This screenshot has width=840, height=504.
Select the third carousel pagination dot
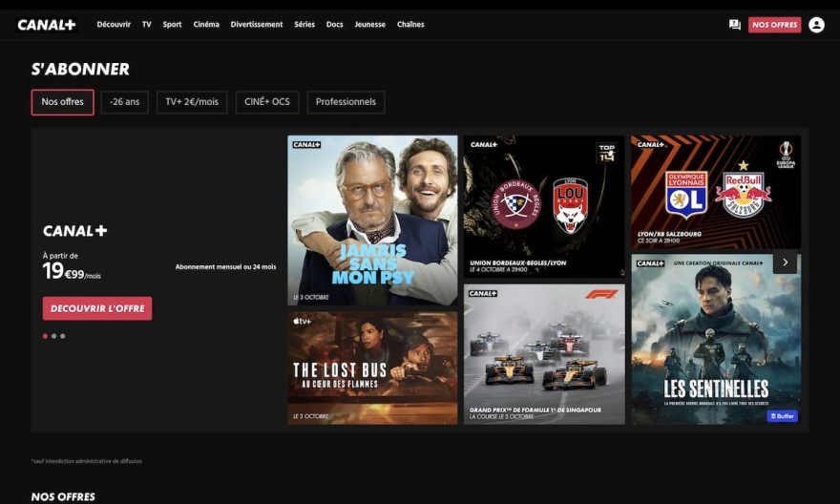point(63,336)
